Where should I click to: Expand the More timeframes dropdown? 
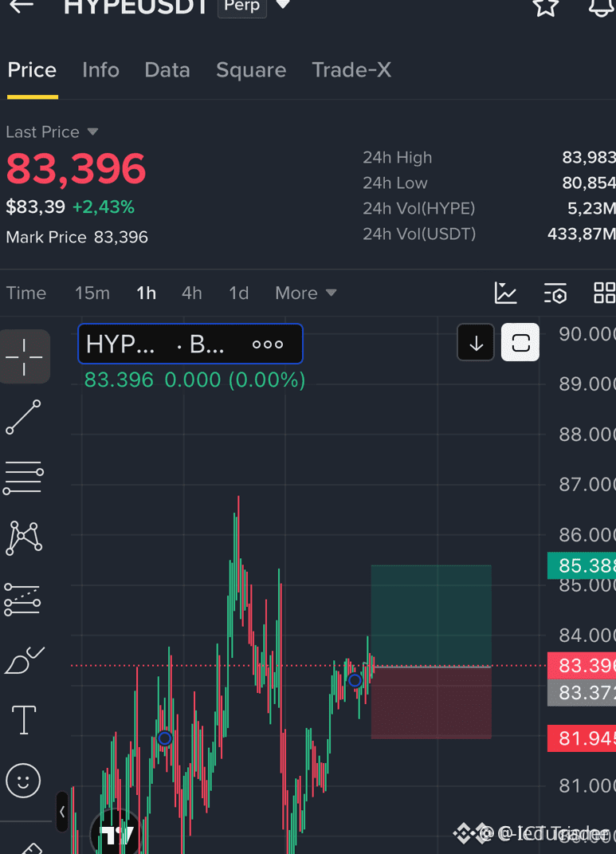pyautogui.click(x=306, y=293)
